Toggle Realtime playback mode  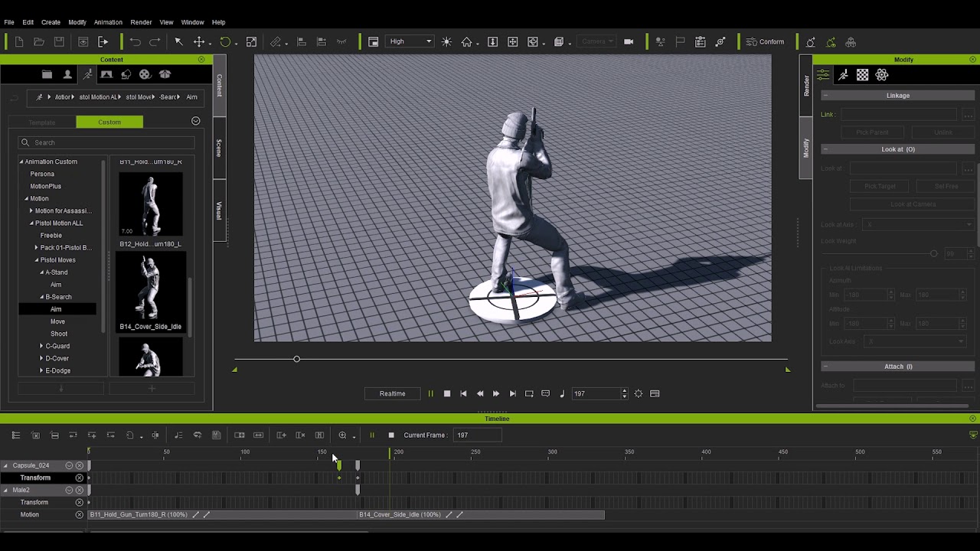[392, 393]
